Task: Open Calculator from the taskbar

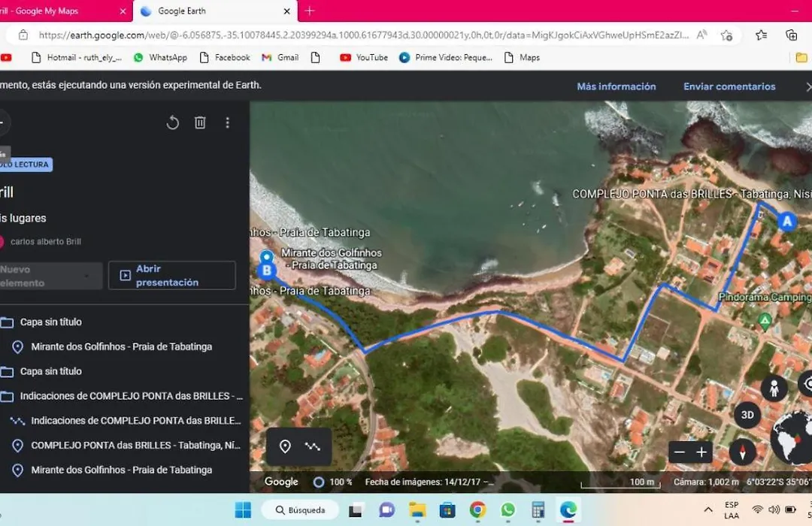Action: coord(538,510)
